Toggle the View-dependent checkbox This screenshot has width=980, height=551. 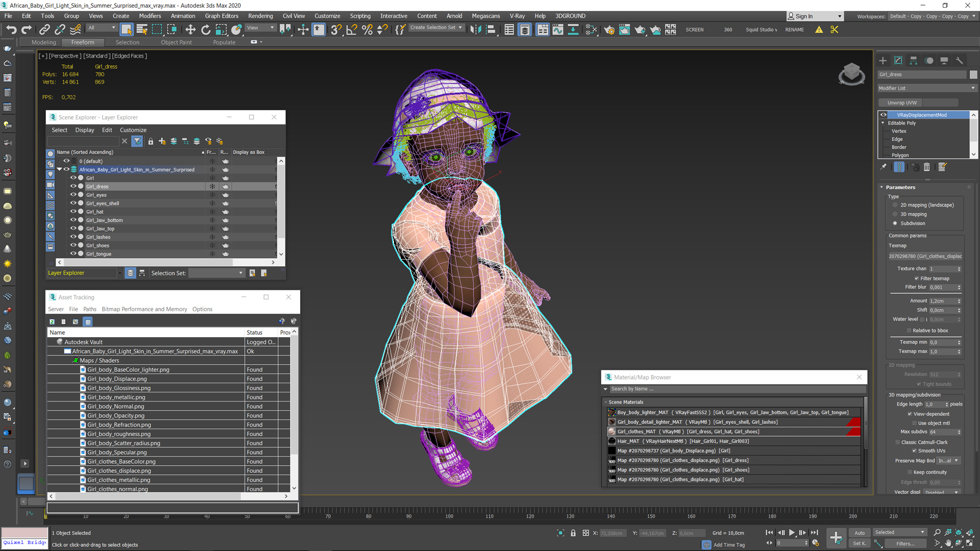point(910,414)
